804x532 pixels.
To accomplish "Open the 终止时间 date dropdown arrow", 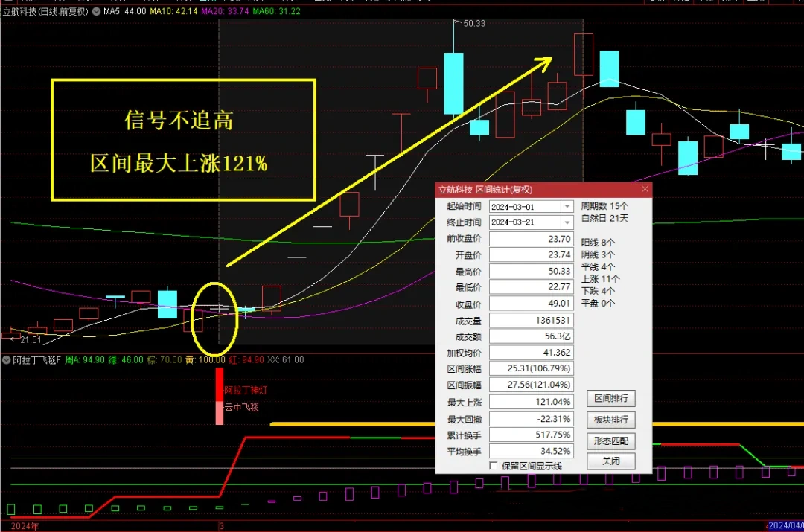I will (x=567, y=222).
